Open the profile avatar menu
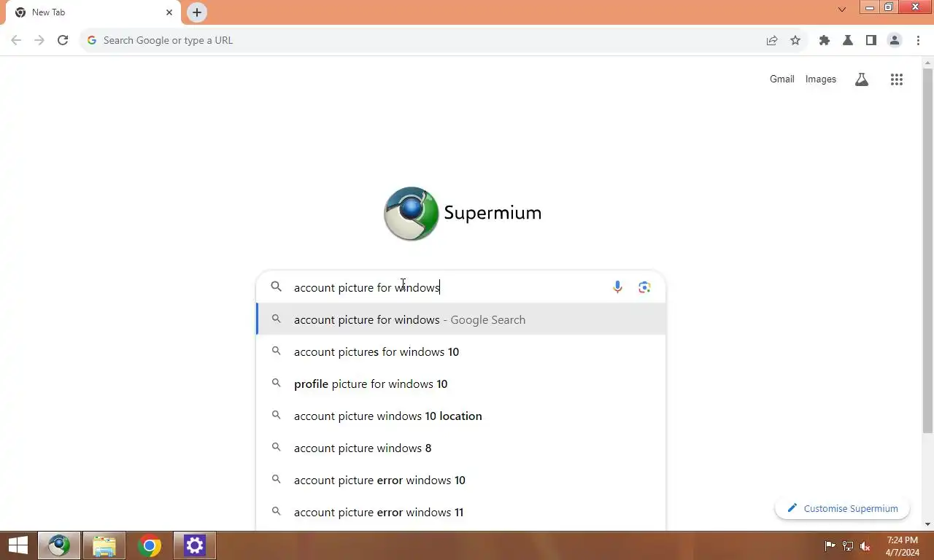The height and width of the screenshot is (560, 934). [x=895, y=40]
